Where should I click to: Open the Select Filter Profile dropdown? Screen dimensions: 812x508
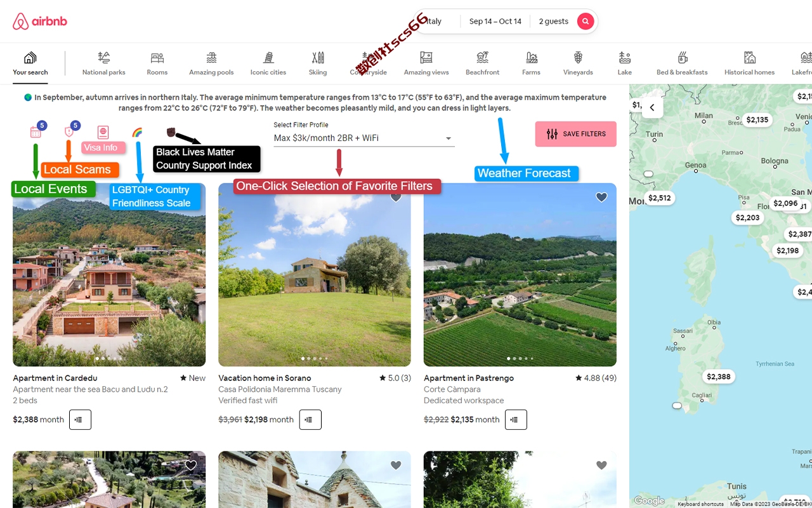coord(364,138)
